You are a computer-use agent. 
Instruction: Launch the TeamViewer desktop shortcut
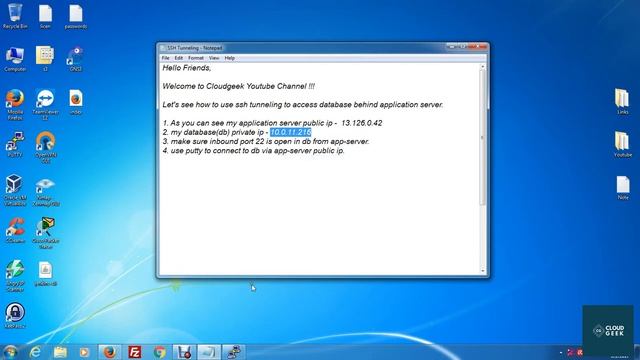[x=45, y=105]
